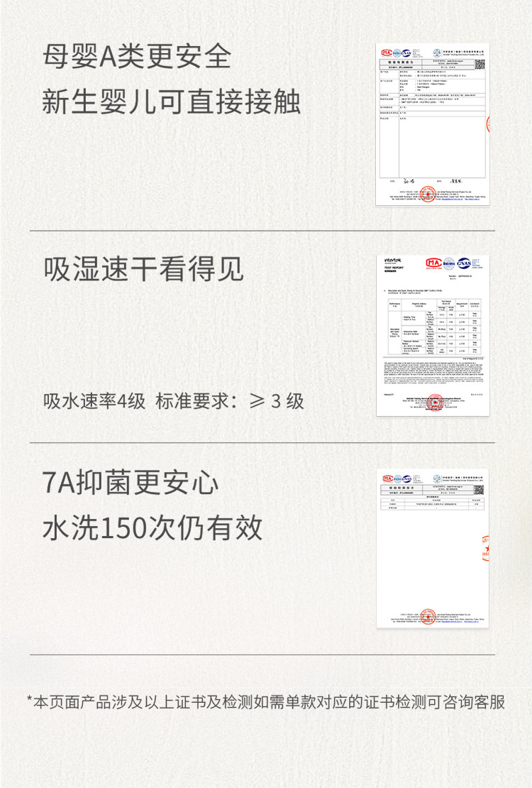532x788 pixels.
Task: Click the text 水洗150次仍有效
Action: click(x=153, y=527)
